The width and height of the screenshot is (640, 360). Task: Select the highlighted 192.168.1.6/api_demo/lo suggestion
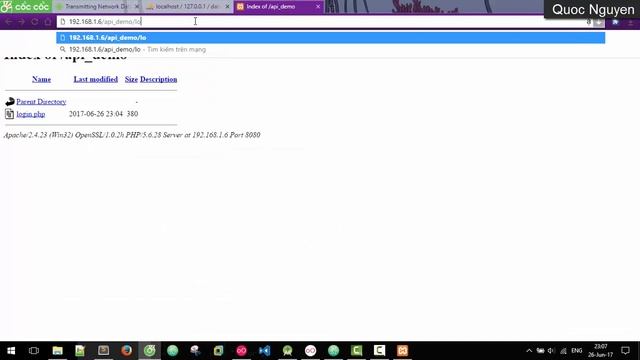[x=331, y=38]
